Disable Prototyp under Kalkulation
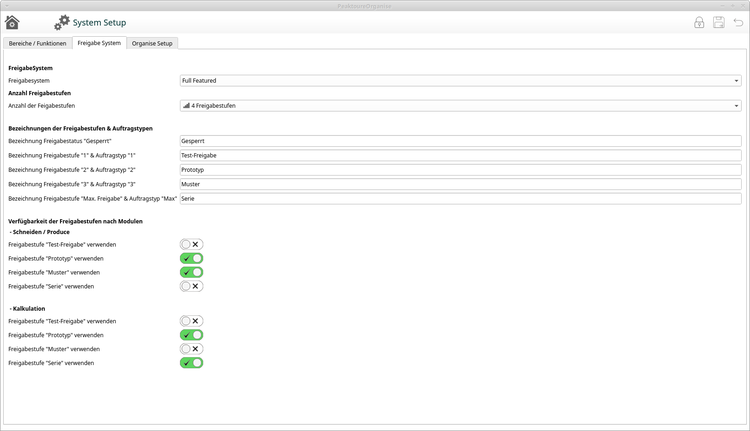750x431 pixels. pos(191,335)
